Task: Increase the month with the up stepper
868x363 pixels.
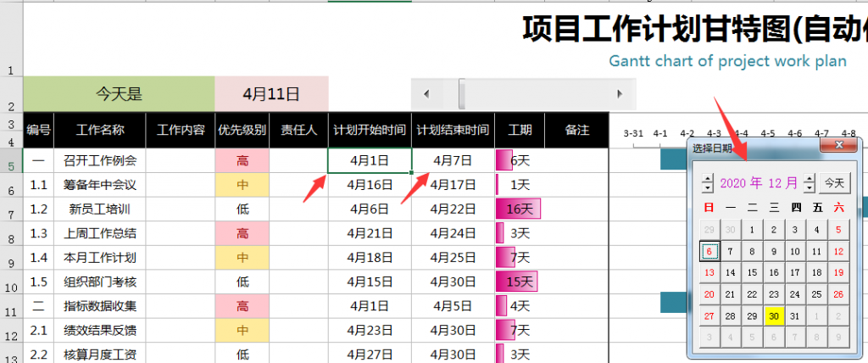Action: pyautogui.click(x=810, y=178)
